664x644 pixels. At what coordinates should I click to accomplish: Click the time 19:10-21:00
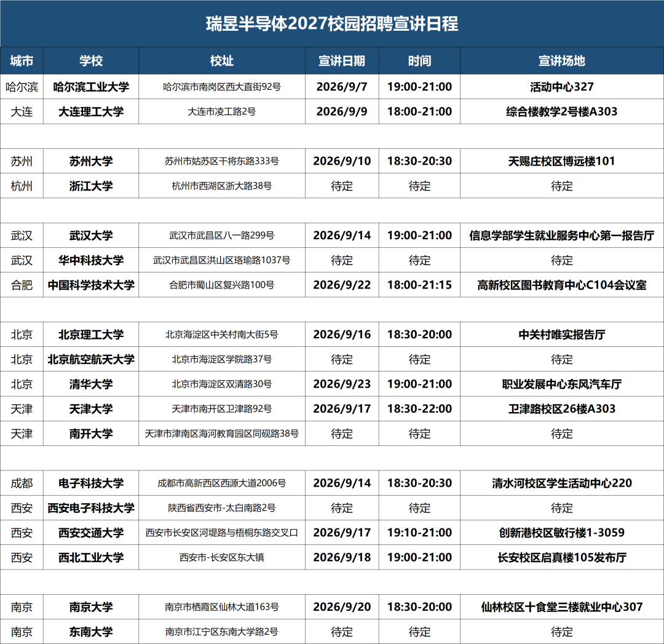tap(420, 533)
